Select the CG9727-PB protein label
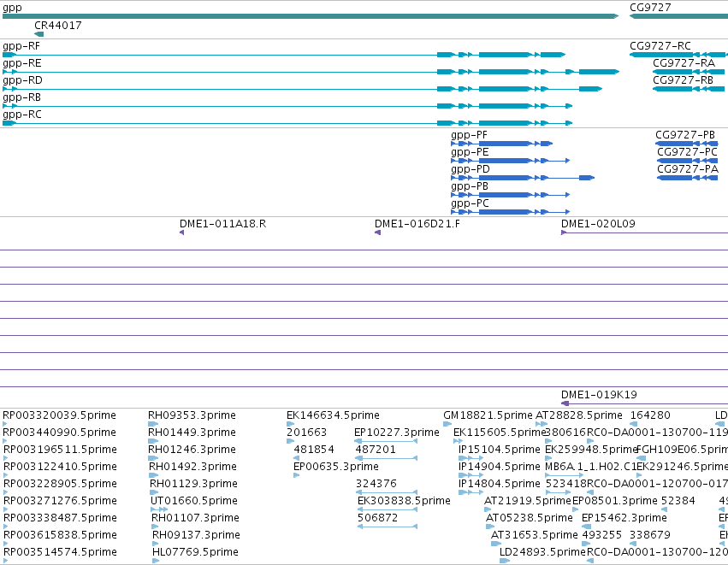The width and height of the screenshot is (728, 565). [685, 135]
